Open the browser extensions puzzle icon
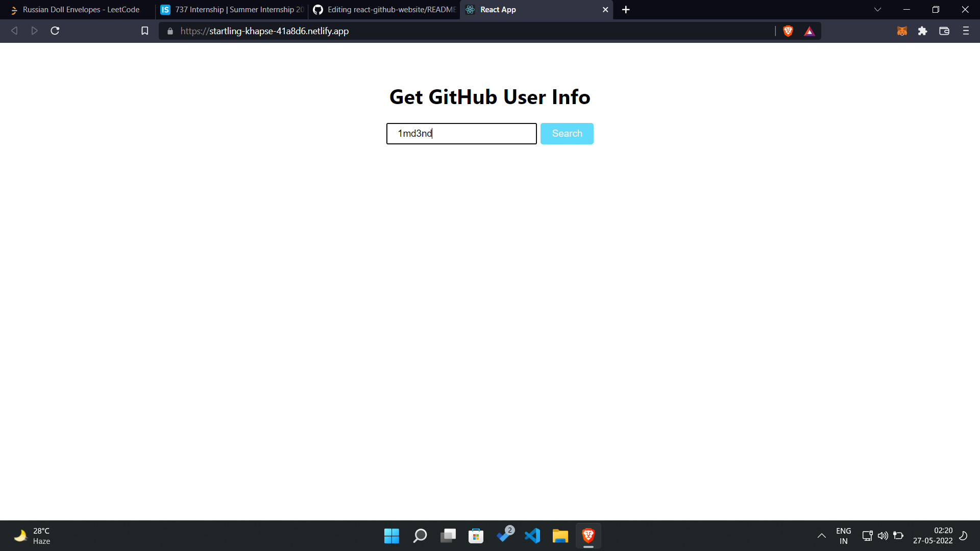Viewport: 980px width, 551px height. pos(923,31)
